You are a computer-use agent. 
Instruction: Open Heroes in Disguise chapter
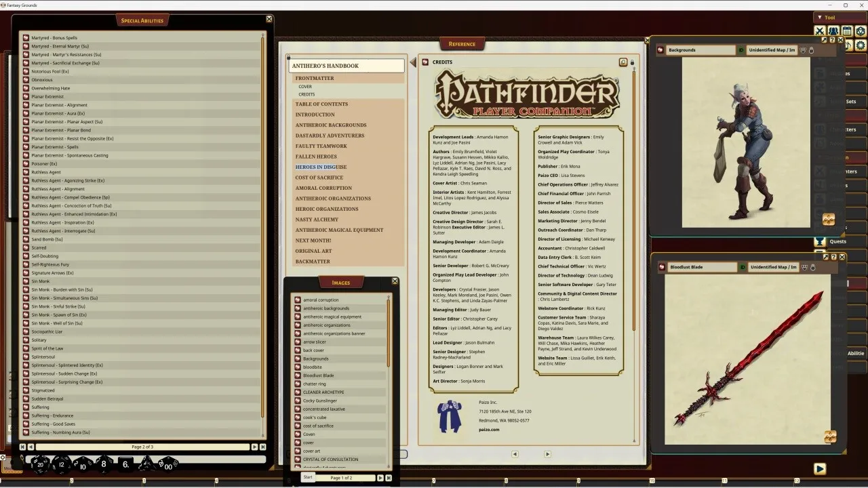[x=321, y=167]
